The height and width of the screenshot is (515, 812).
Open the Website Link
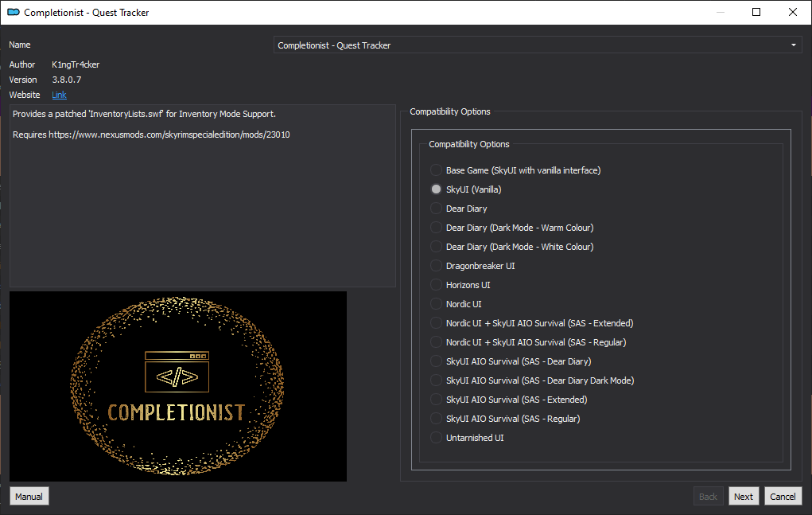(59, 95)
